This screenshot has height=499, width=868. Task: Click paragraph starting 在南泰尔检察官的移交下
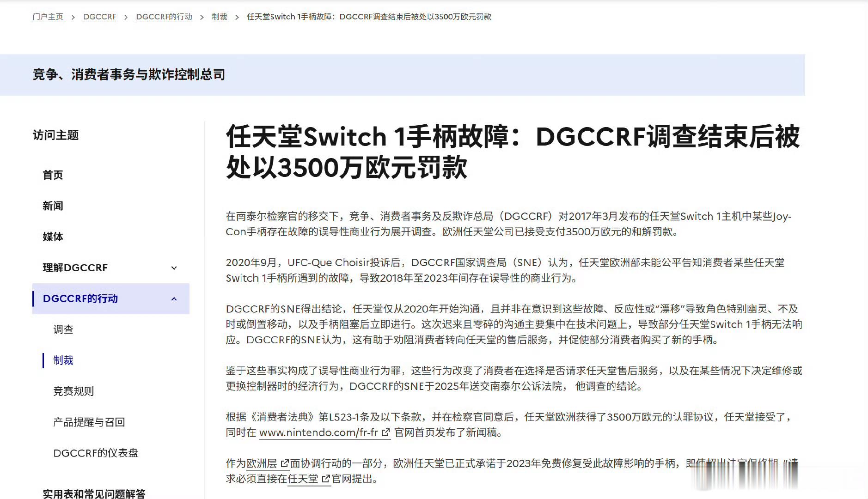tap(508, 224)
